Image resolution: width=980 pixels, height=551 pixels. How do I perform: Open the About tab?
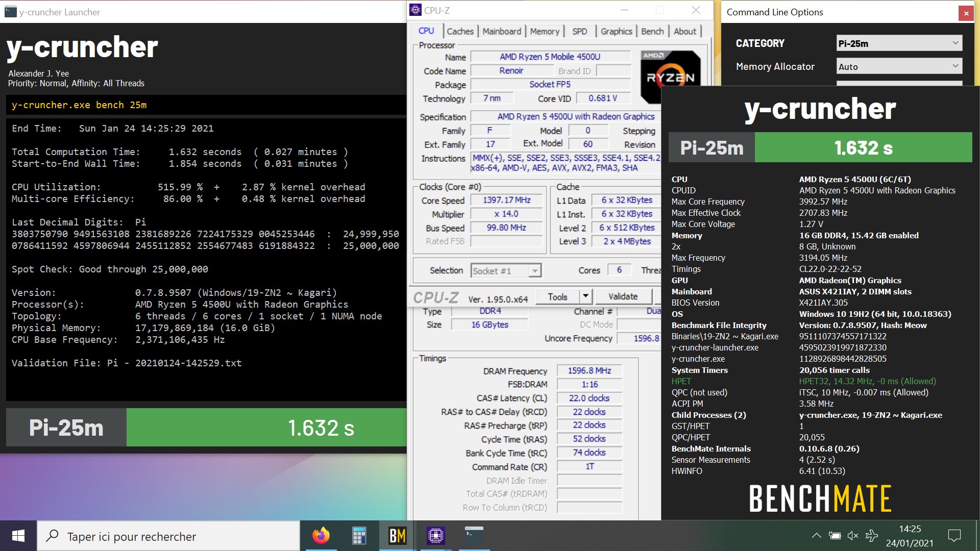point(685,31)
